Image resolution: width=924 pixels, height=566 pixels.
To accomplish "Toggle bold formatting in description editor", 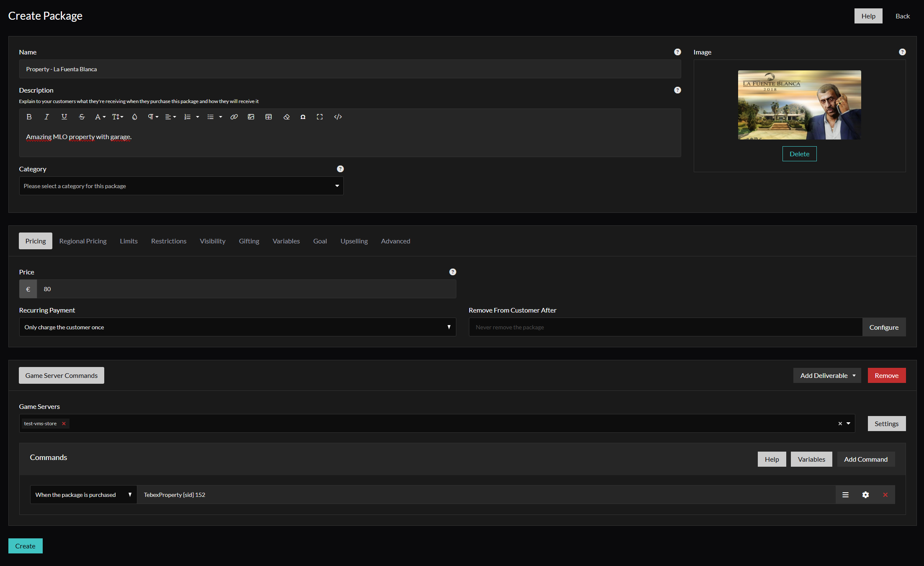I will pos(29,117).
